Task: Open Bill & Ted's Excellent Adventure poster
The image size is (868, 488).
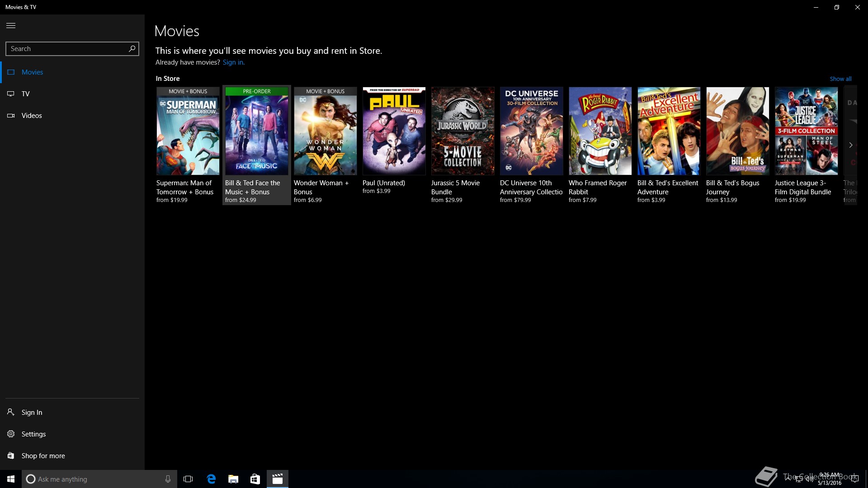Action: (x=669, y=131)
